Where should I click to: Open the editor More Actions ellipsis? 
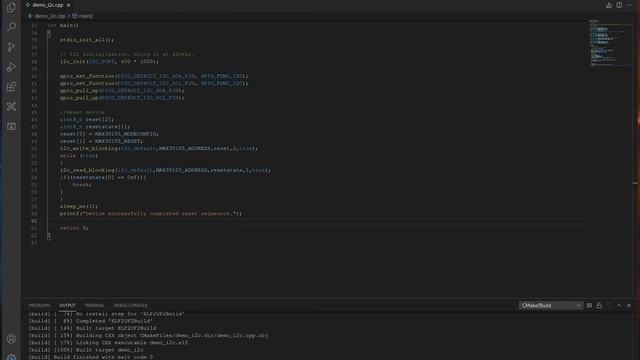tap(629, 5)
